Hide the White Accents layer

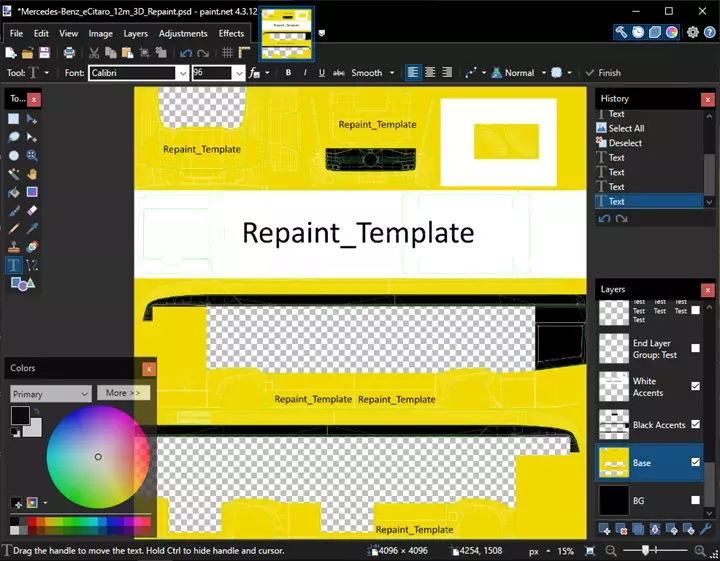click(x=695, y=386)
